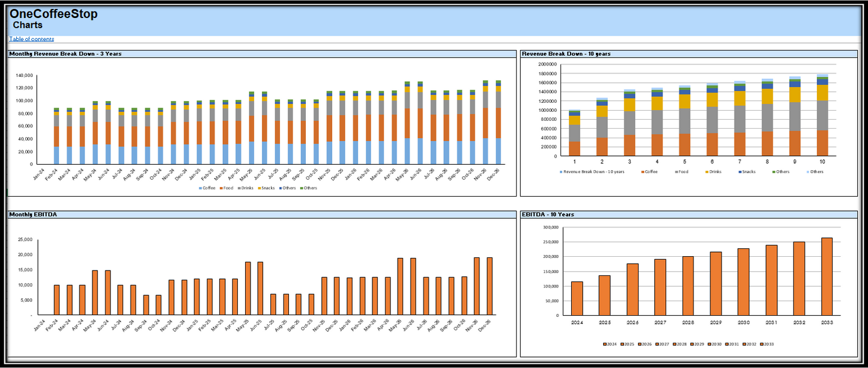Click the 2033 bar in EBITDA 10 Years chart
This screenshot has height=368, width=868.
point(827,277)
